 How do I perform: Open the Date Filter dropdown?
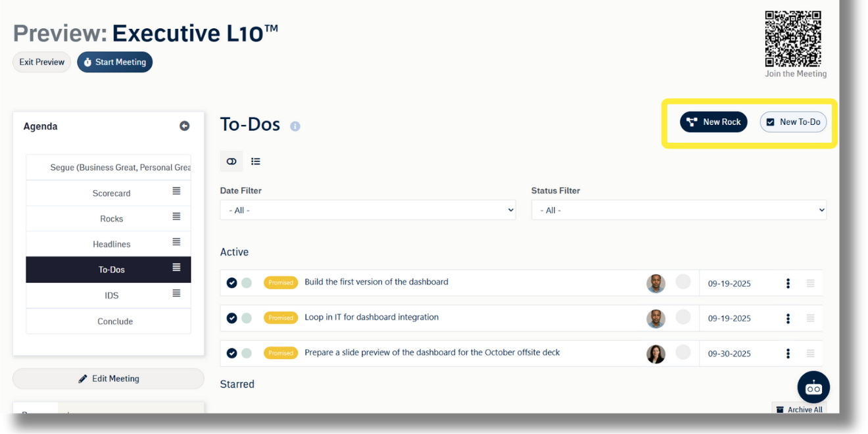pos(368,210)
